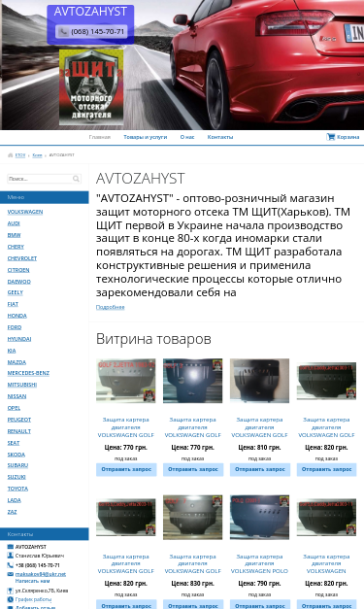Click the map pin icon by address
Viewport: 364px width, 609px height.
[x=10, y=591]
